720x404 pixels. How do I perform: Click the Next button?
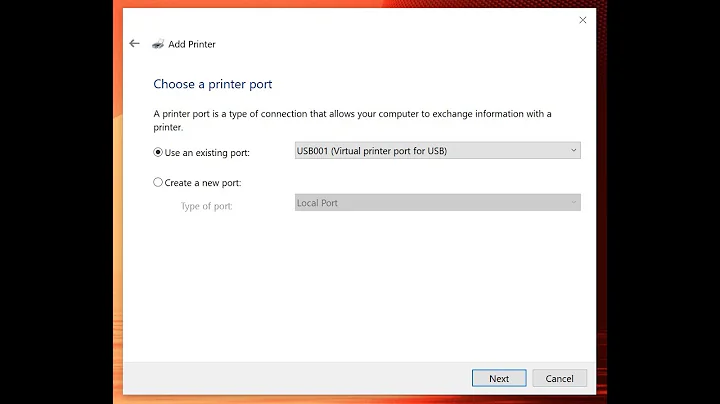[499, 378]
